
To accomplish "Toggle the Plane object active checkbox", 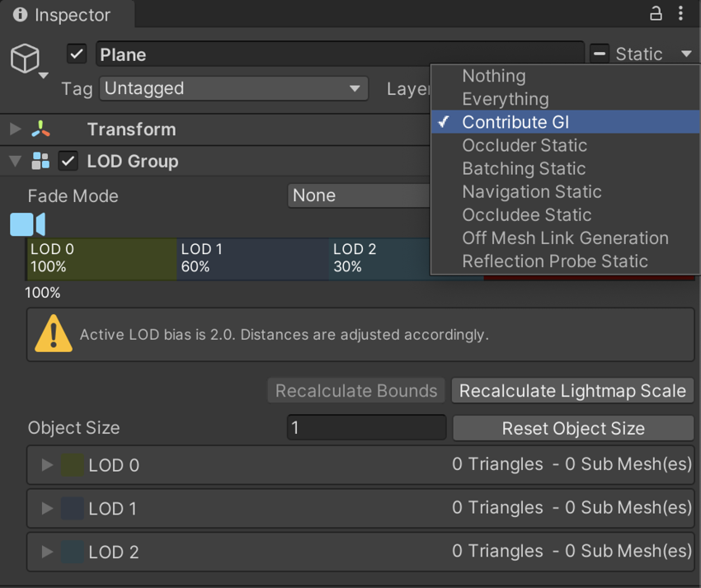I will [x=77, y=54].
